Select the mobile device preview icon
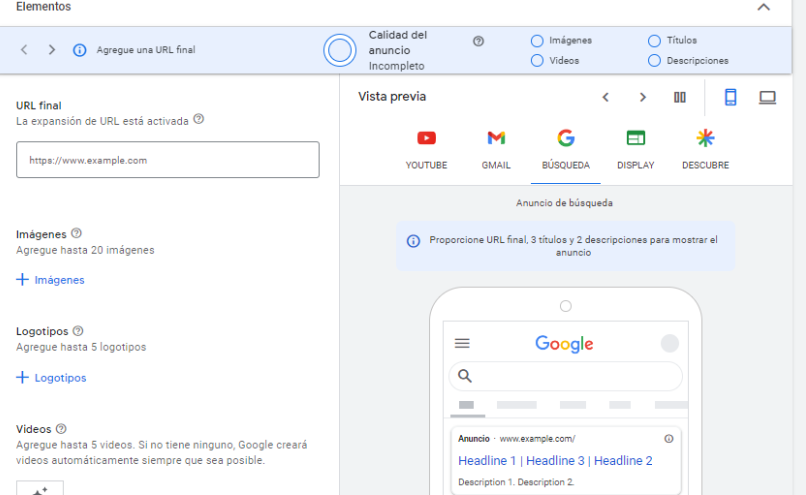Image resolution: width=806 pixels, height=495 pixels. [731, 97]
